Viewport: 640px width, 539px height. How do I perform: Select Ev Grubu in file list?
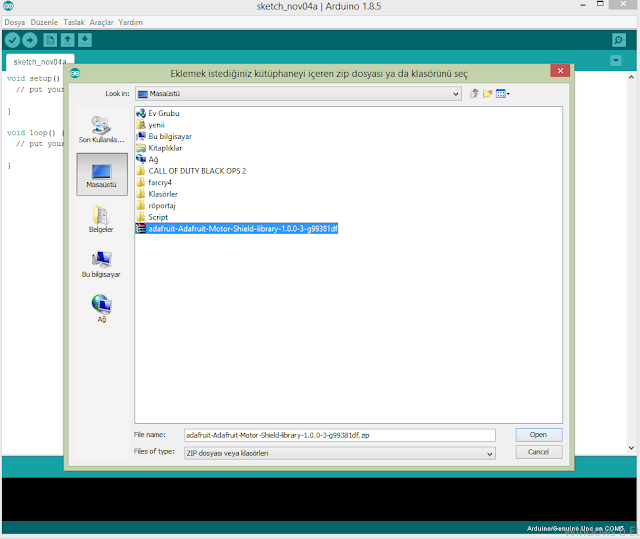pos(158,113)
